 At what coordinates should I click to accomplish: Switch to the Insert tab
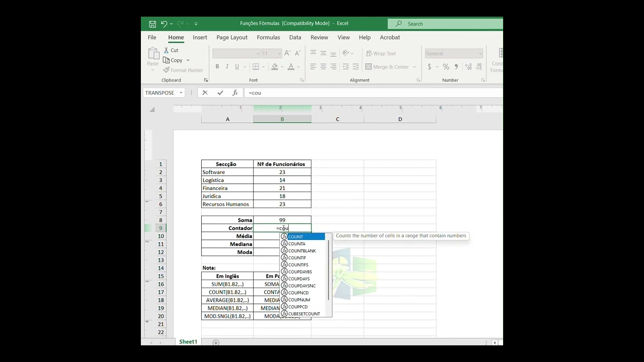pos(200,38)
